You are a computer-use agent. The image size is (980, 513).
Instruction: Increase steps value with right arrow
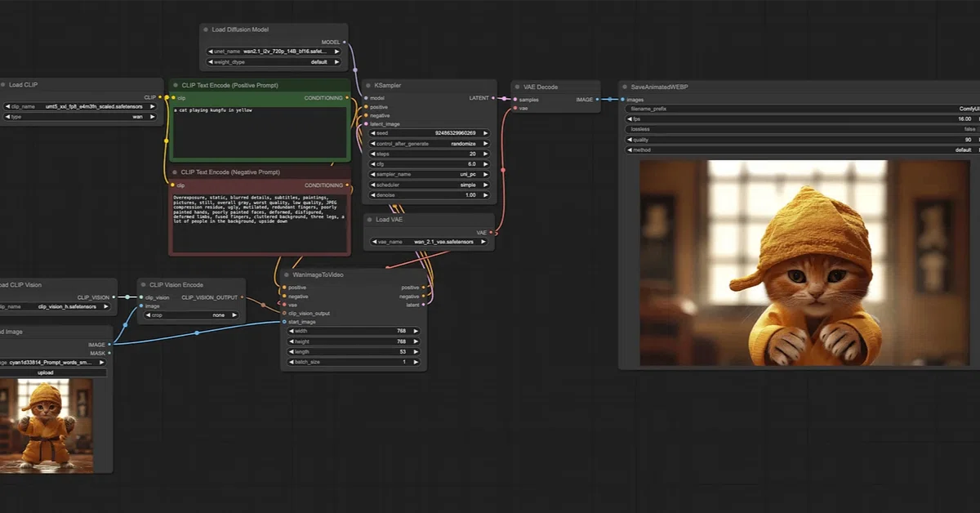pyautogui.click(x=485, y=154)
